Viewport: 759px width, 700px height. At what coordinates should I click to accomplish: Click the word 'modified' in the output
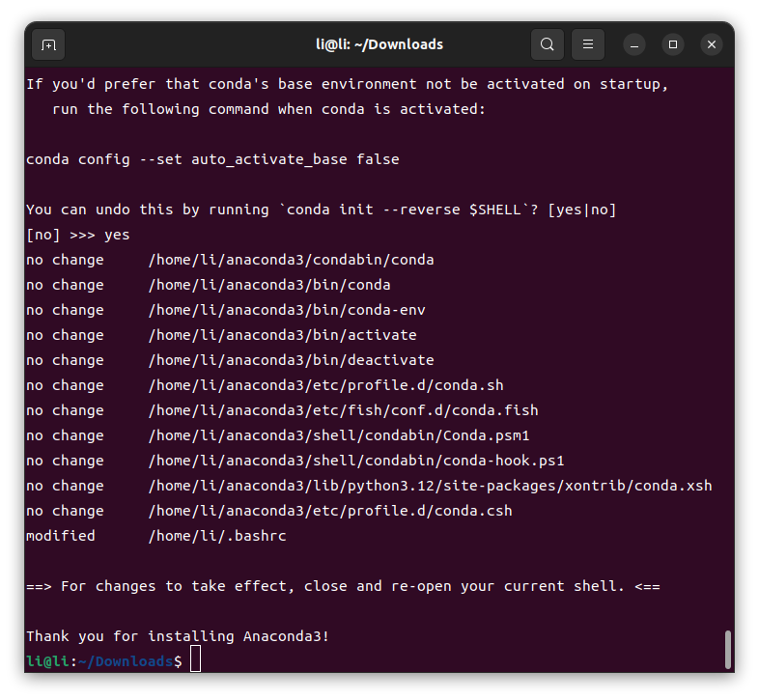click(x=61, y=537)
